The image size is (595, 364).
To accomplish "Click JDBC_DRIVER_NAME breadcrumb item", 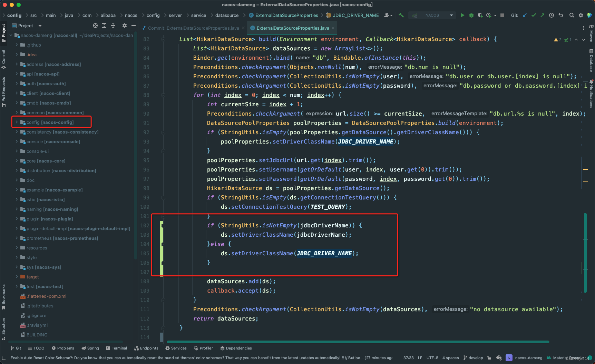I will (353, 15).
